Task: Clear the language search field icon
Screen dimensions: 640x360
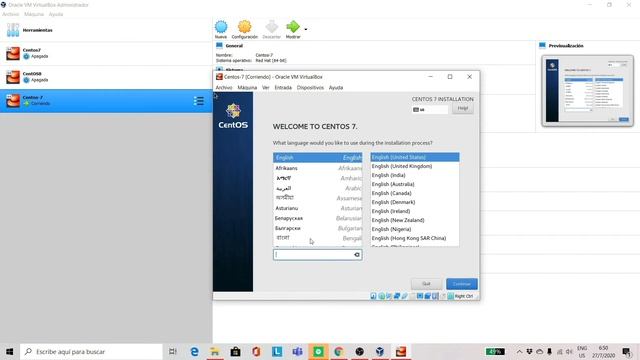Action: click(x=357, y=255)
